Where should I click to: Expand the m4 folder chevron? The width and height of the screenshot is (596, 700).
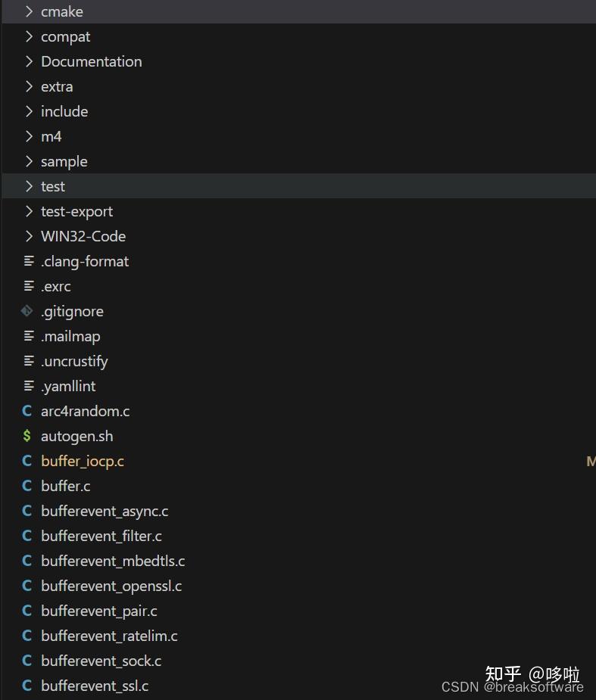(29, 137)
